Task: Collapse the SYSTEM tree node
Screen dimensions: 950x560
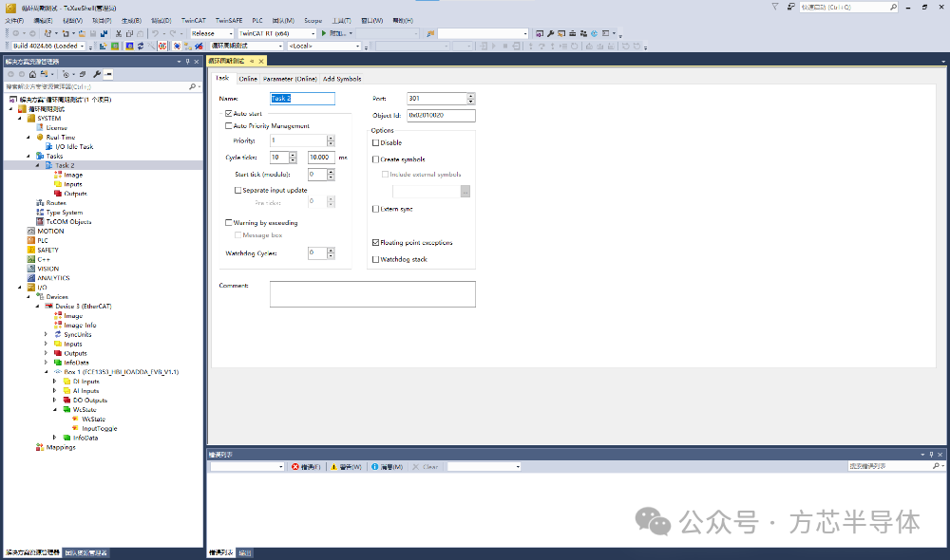Action: pyautogui.click(x=19, y=118)
